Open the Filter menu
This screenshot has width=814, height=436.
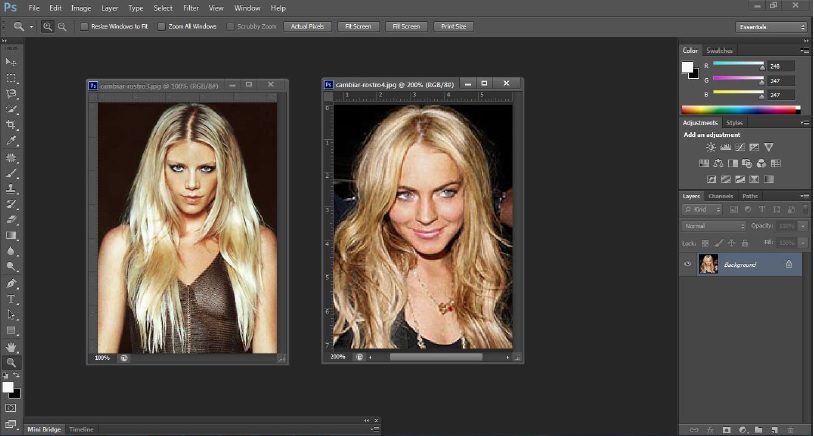190,8
